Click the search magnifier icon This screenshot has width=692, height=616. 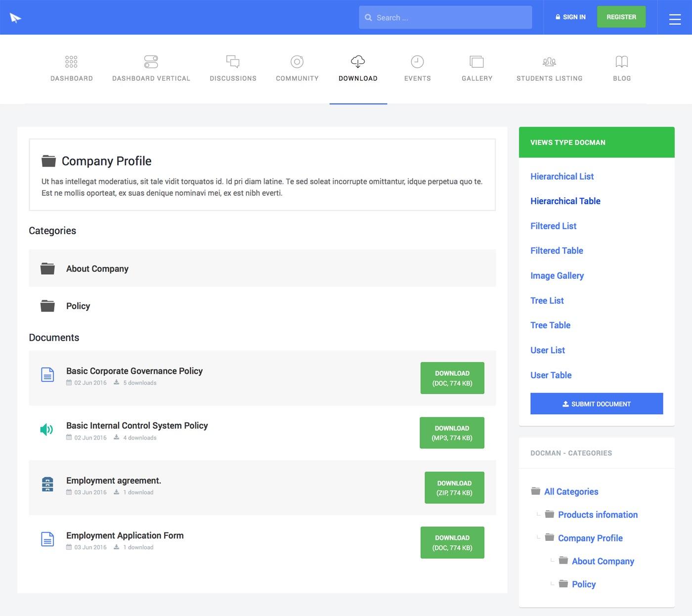point(368,18)
